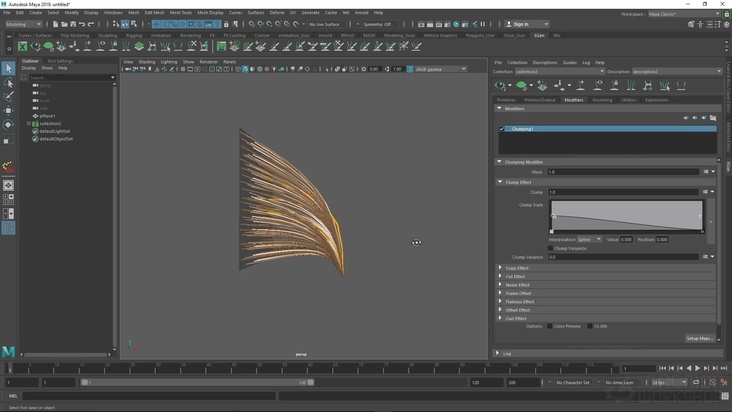This screenshot has width=732, height=412.
Task: Select pPlane1 in the Outliner
Action: pyautogui.click(x=49, y=116)
